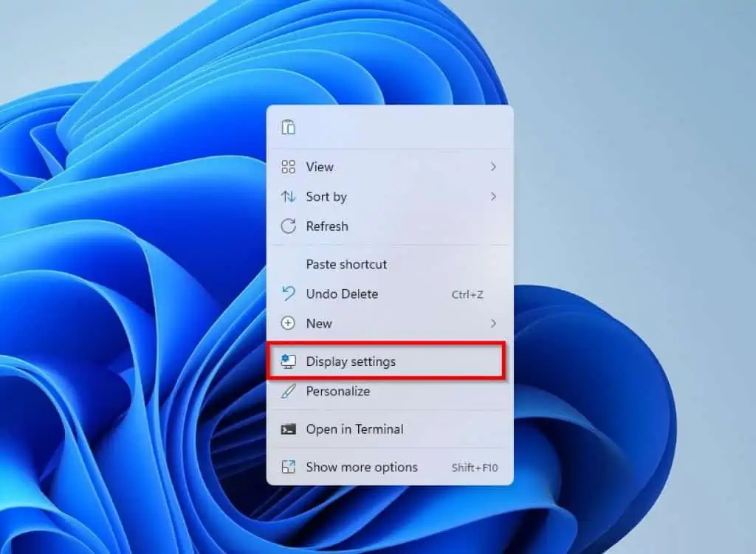Click the Personalize brush icon
Screen dimensions: 756x554
[x=288, y=391]
